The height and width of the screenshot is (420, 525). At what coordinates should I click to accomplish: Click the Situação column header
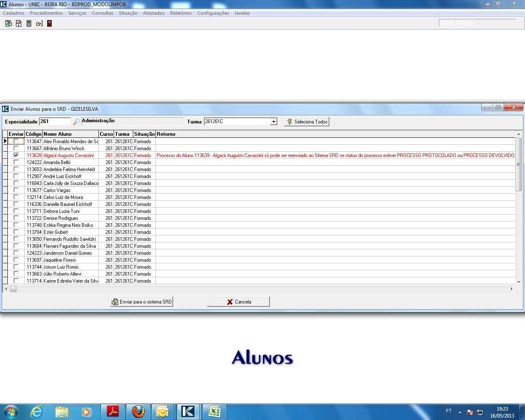144,134
